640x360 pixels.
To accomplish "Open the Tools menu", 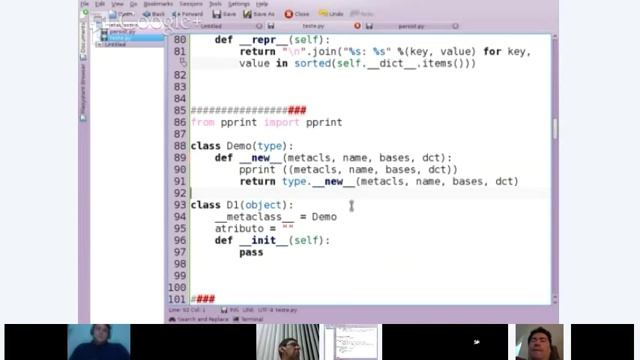I will click(215, 4).
